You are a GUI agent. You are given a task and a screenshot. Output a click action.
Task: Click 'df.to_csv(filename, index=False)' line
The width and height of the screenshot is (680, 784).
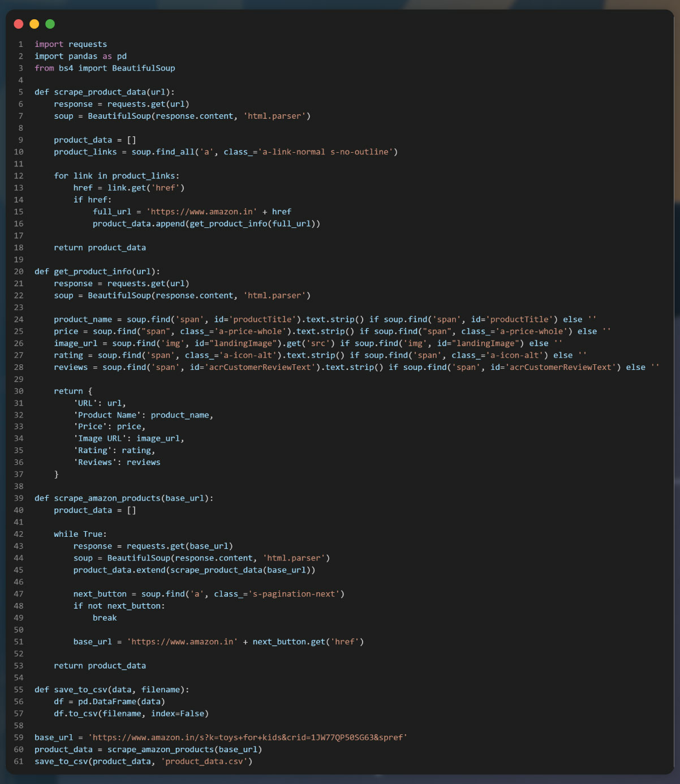tap(131, 713)
